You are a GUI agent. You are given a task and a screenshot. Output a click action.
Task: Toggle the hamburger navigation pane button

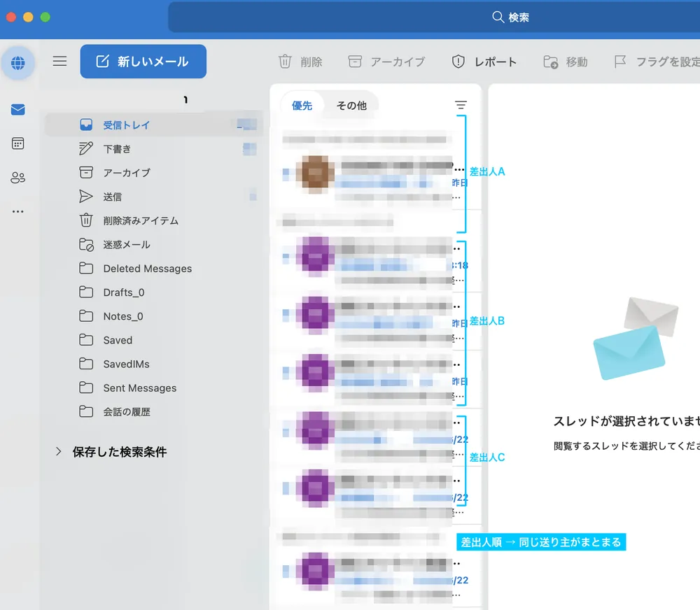(59, 61)
